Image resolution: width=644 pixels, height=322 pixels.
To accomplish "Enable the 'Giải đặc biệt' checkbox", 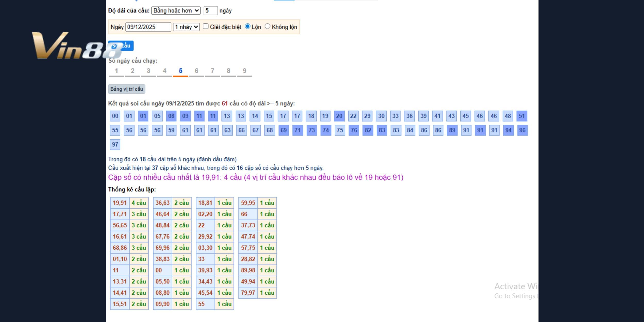I will (x=206, y=26).
